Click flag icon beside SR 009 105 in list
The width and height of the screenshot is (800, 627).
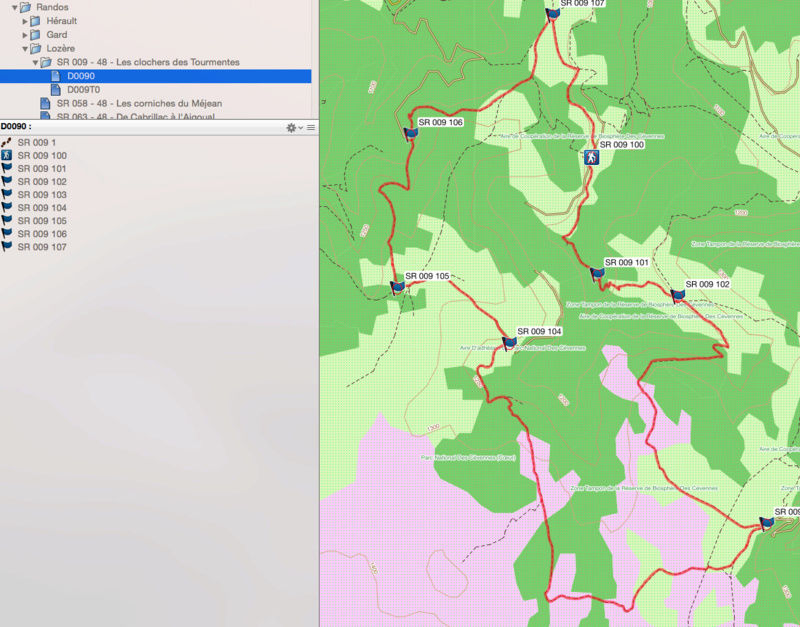click(6, 220)
